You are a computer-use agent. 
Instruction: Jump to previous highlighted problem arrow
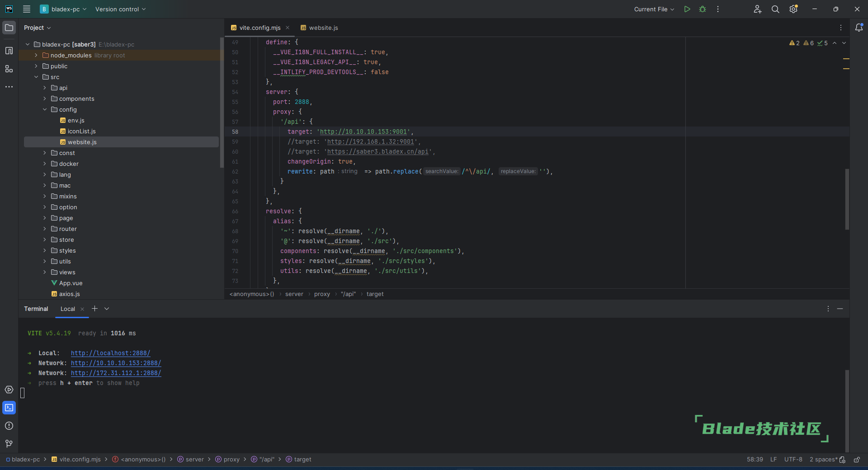coord(835,43)
